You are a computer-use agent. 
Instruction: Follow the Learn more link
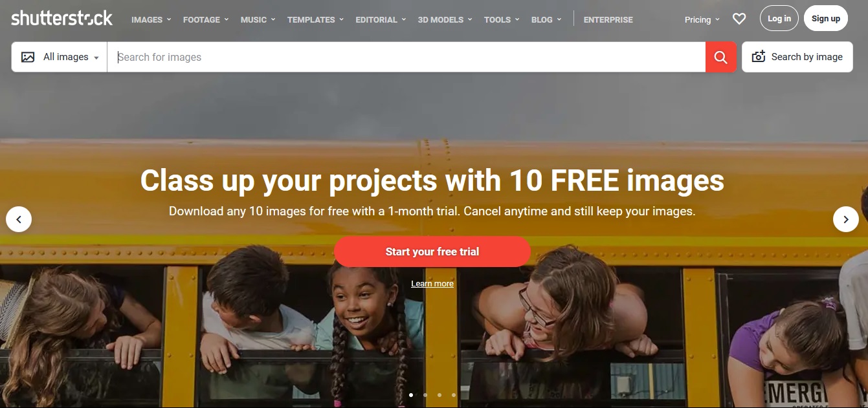point(432,284)
